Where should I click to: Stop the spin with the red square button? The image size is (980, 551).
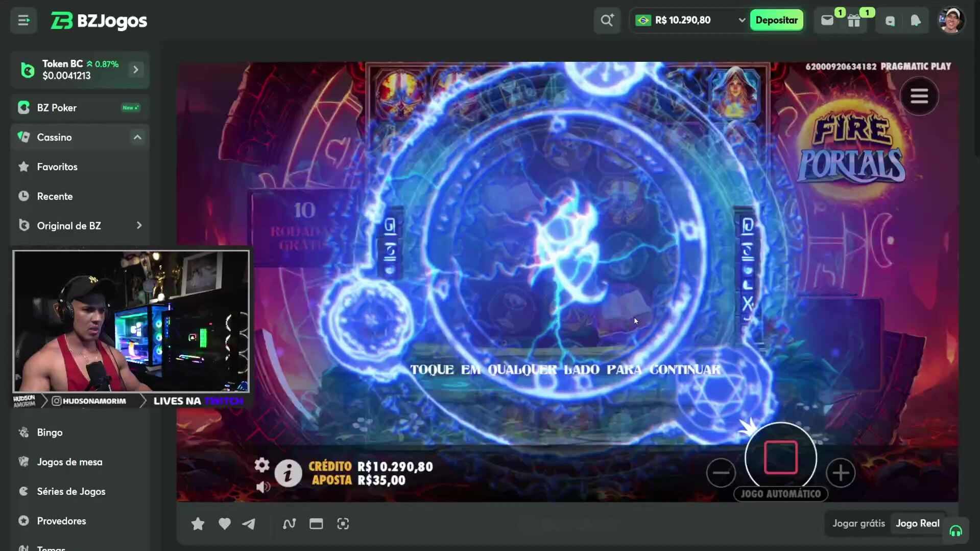[780, 457]
